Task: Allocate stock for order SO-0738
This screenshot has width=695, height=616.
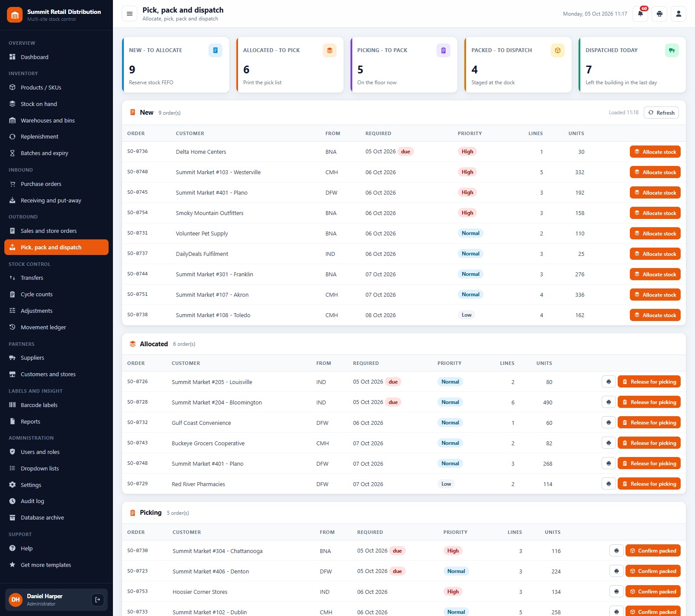Action: pyautogui.click(x=655, y=315)
